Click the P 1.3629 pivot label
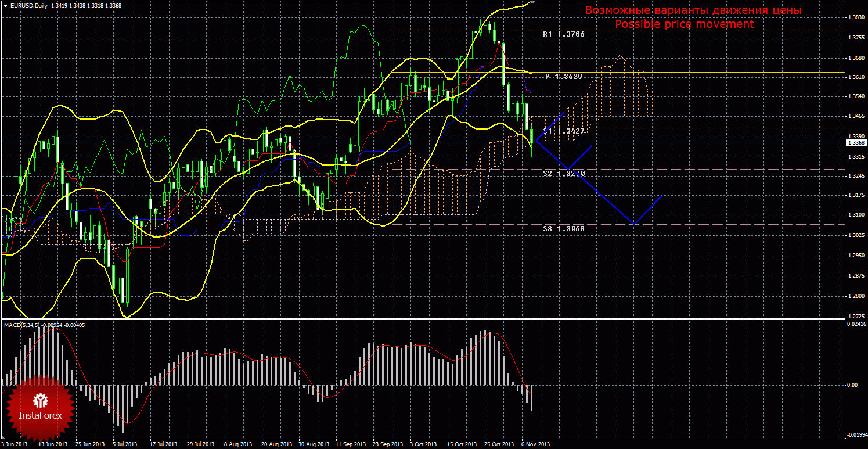Image resolution: width=868 pixels, height=449 pixels. (563, 76)
